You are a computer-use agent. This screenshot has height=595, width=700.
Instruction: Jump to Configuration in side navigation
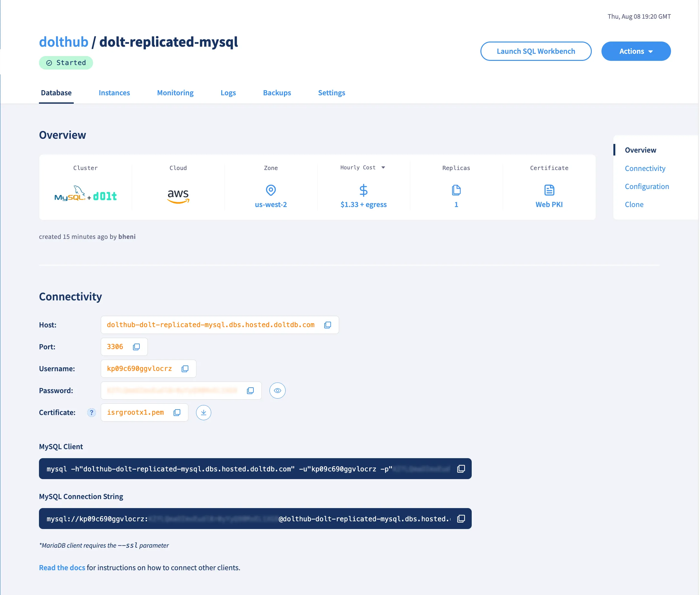coord(646,186)
